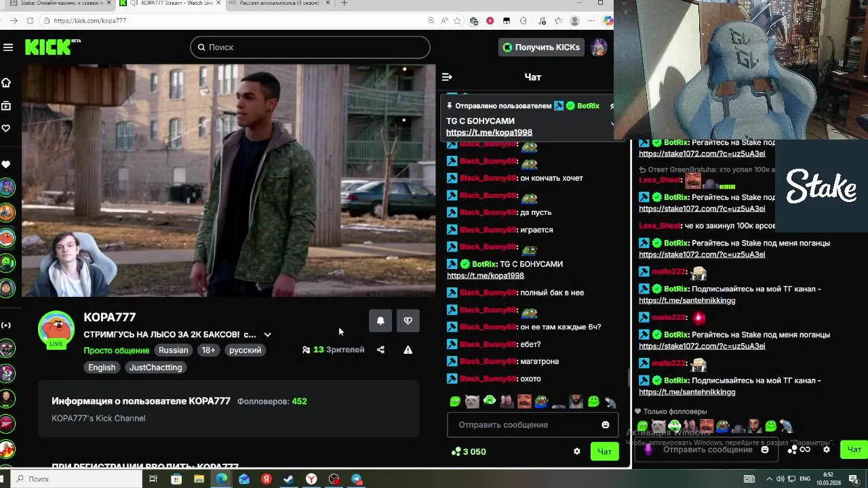Share the stream via share icon
Screen dimensions: 868x488
(380, 350)
